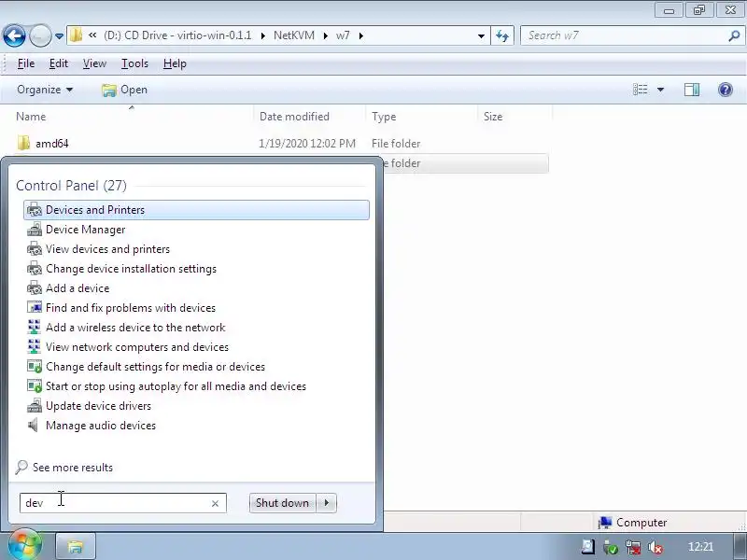Image resolution: width=747 pixels, height=560 pixels.
Task: Expand the w7 breadcrumb arrow
Action: 360,35
